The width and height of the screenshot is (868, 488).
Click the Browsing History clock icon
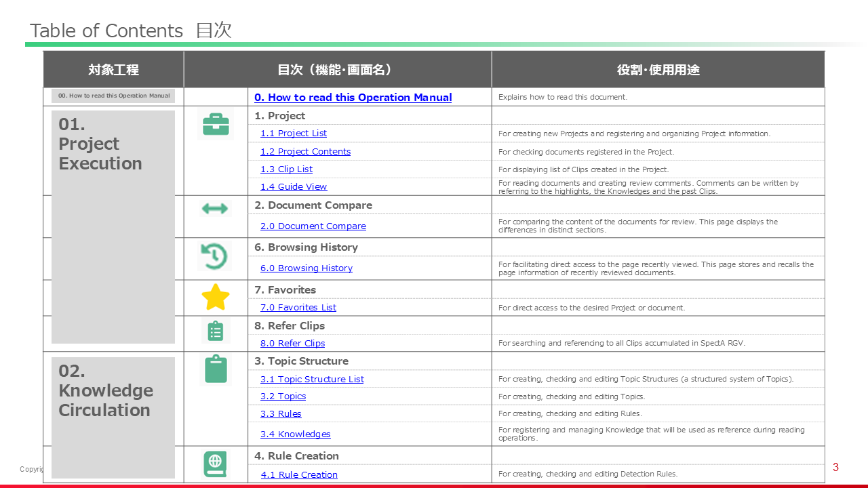coord(214,257)
